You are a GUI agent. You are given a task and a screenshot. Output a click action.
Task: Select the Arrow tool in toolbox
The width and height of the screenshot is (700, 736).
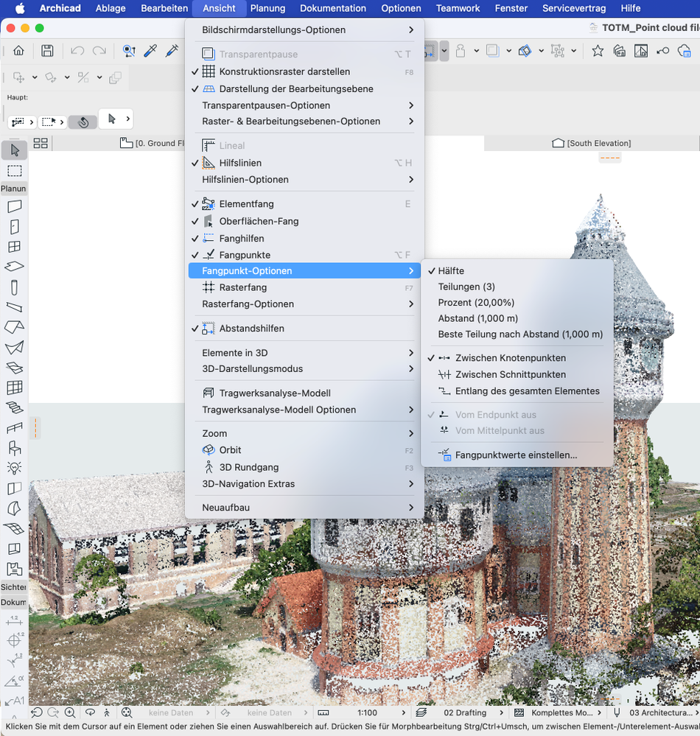point(14,150)
